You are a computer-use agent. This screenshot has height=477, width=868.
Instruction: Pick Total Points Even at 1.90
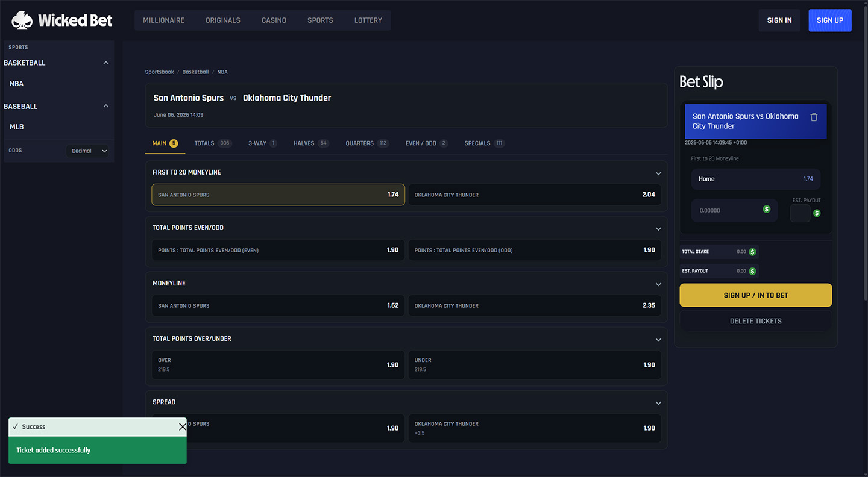[278, 250]
